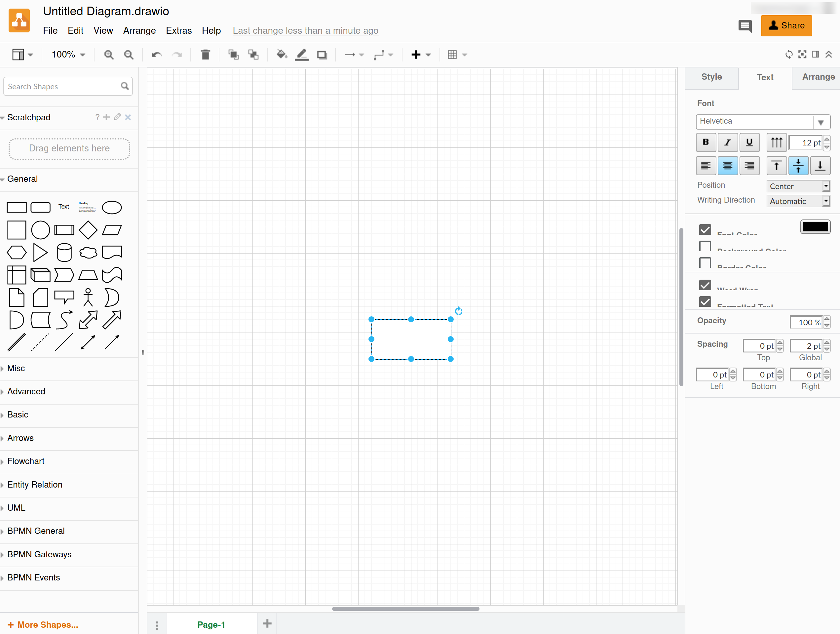840x634 pixels.
Task: Bring selection to front icon
Action: coord(233,55)
